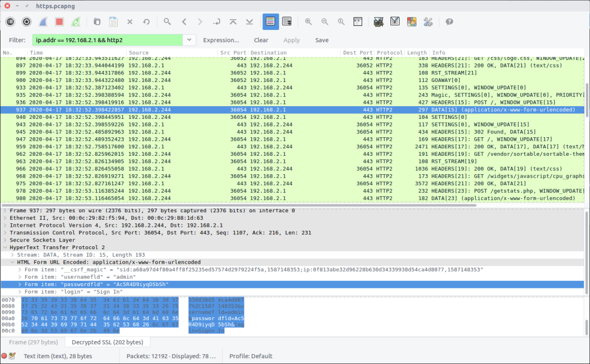Open the coloring rules icon

pyautogui.click(x=412, y=22)
